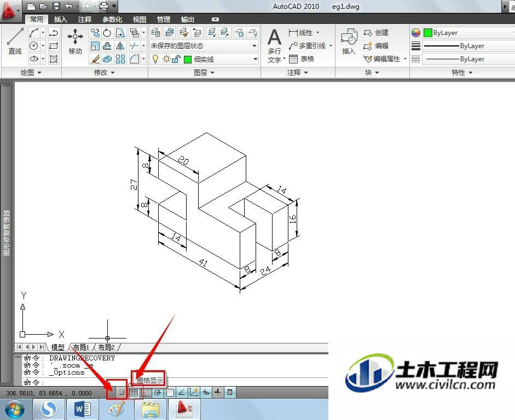The width and height of the screenshot is (515, 420).
Task: Toggle Lineweight display in status bar
Action: [218, 392]
